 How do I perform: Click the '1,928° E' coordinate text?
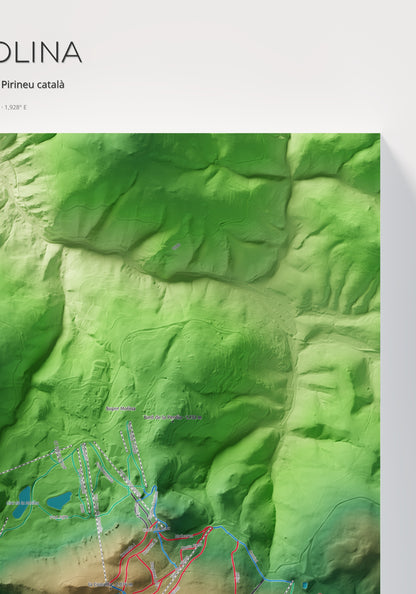[x=16, y=107]
